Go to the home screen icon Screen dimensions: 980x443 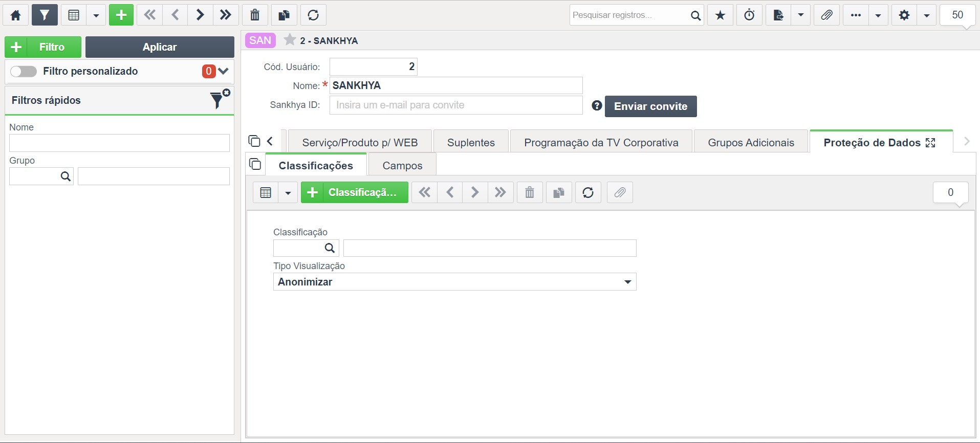click(x=16, y=15)
